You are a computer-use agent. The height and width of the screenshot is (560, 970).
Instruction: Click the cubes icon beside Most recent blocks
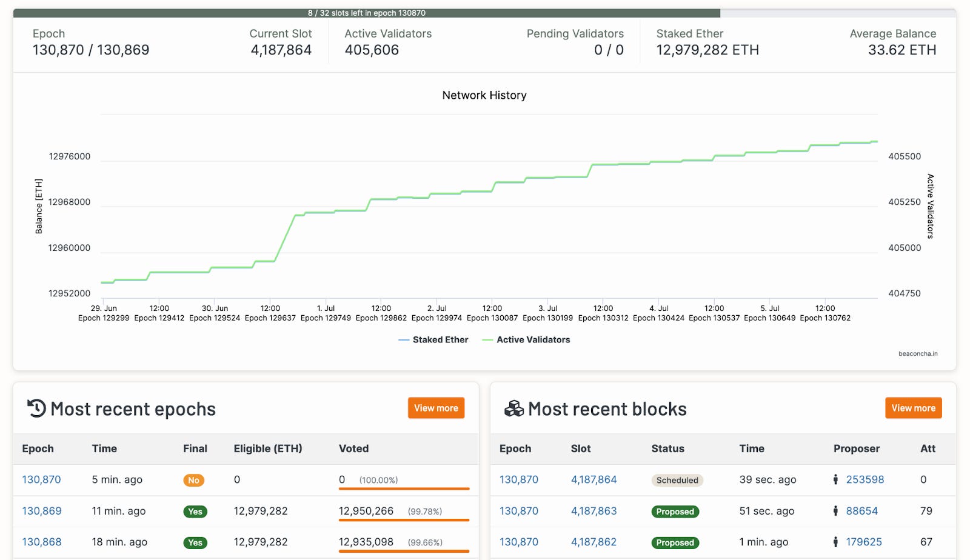point(514,408)
